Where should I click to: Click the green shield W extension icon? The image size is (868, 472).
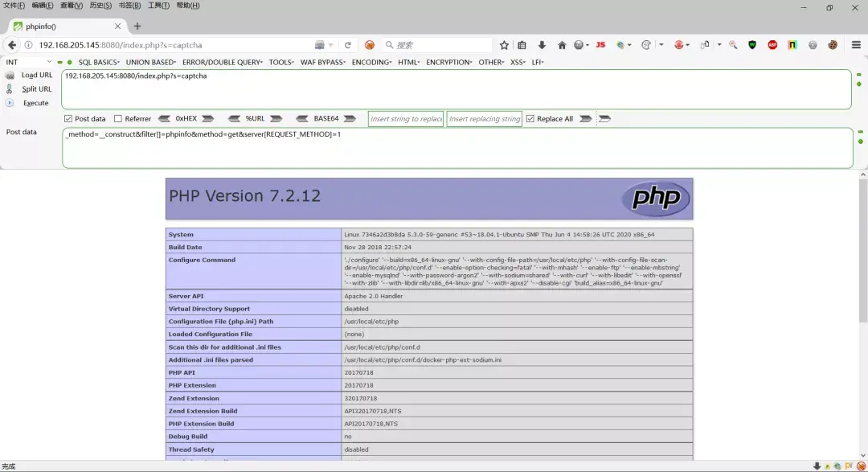click(752, 45)
